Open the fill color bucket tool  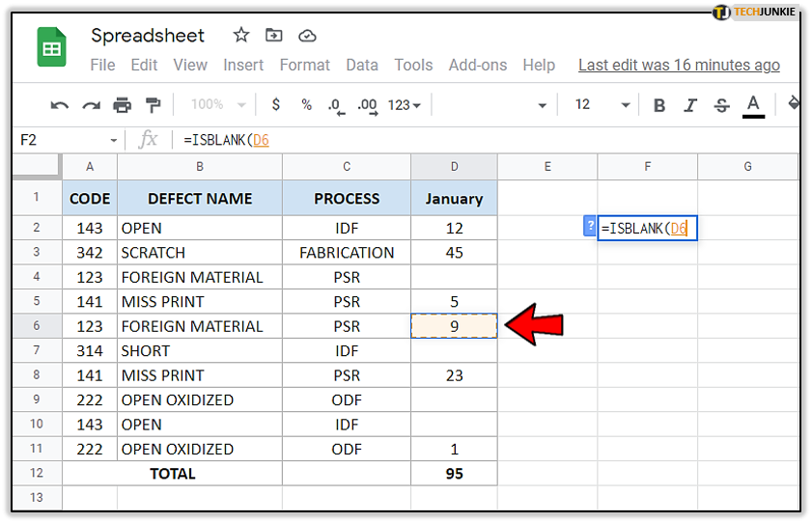(x=794, y=103)
